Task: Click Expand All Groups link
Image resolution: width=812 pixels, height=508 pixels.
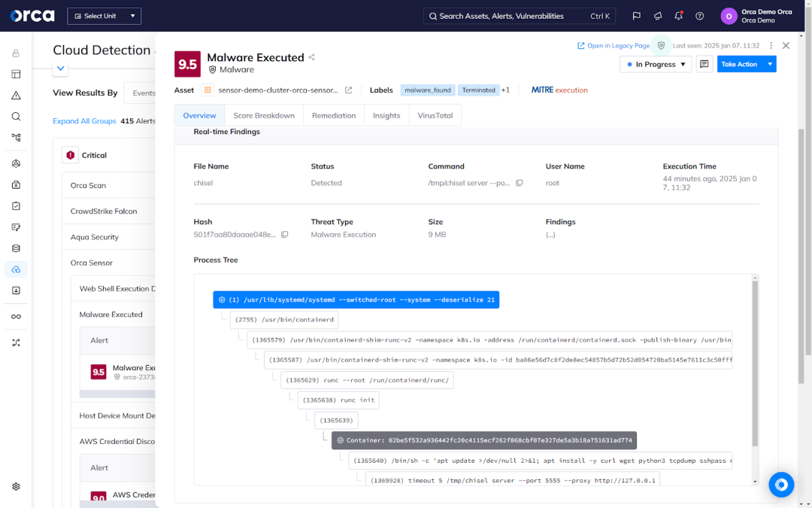Action: pos(84,120)
